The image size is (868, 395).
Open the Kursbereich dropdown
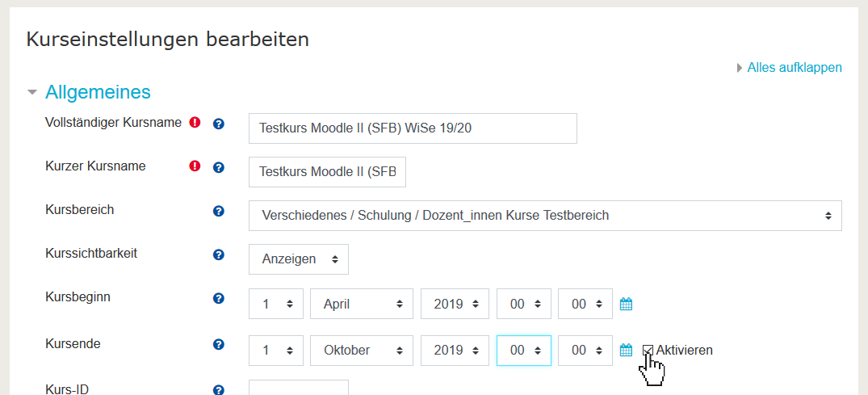tap(545, 216)
